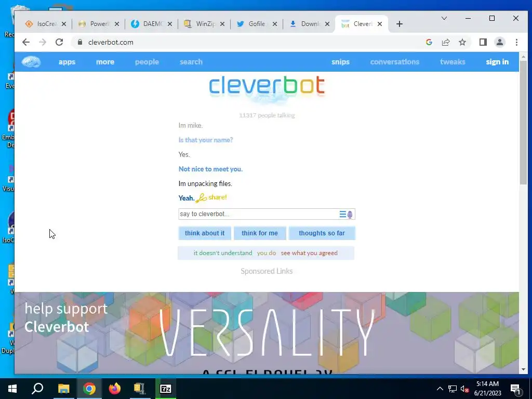Screen dimensions: 532x399
Task: Open the menu lines icon in input box
Action: pos(343,214)
